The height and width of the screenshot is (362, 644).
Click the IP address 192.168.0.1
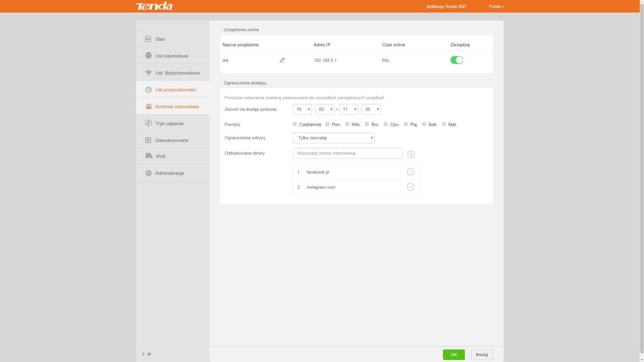(x=325, y=60)
